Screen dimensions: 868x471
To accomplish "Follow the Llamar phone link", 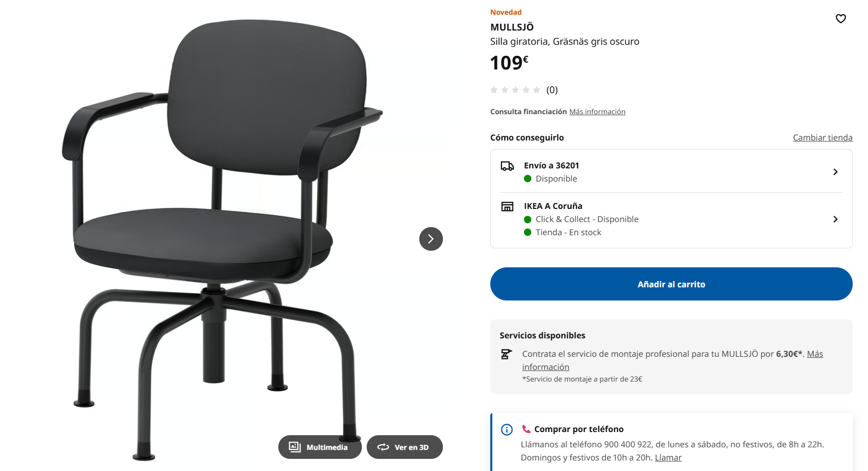I will coord(668,458).
